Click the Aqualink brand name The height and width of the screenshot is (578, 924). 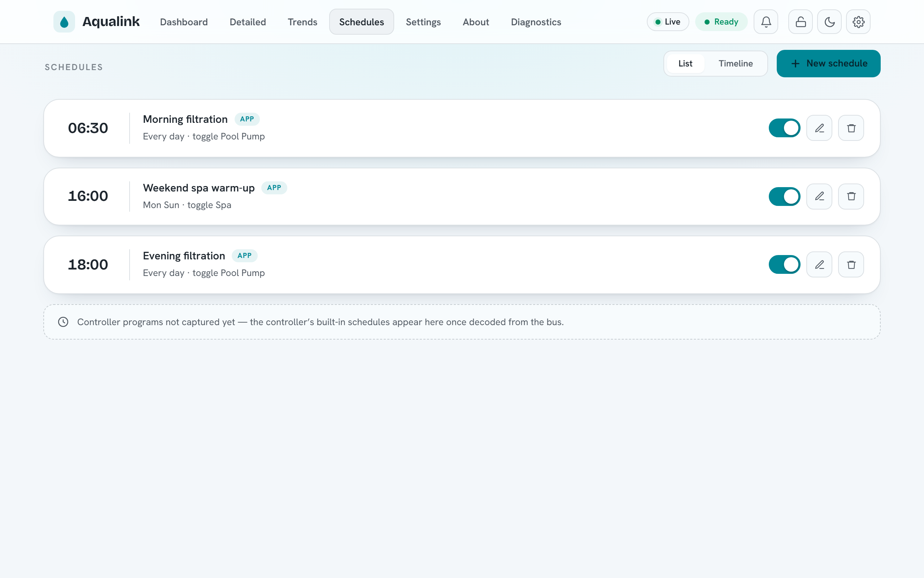(111, 22)
